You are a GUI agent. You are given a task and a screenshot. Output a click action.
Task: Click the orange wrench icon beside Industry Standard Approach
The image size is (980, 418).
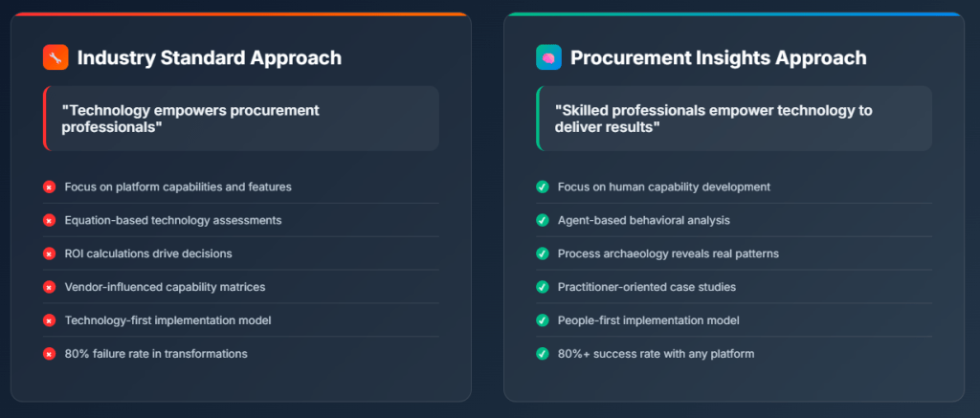pyautogui.click(x=56, y=57)
